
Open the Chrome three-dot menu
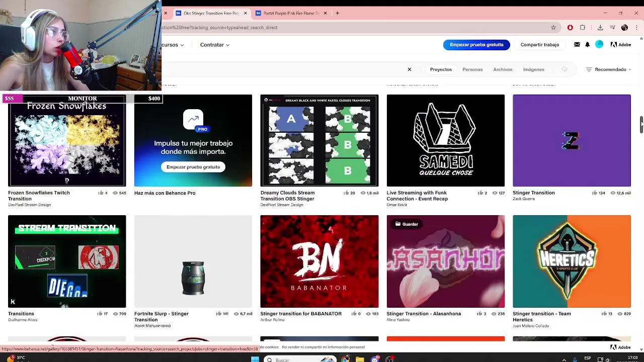point(636,28)
